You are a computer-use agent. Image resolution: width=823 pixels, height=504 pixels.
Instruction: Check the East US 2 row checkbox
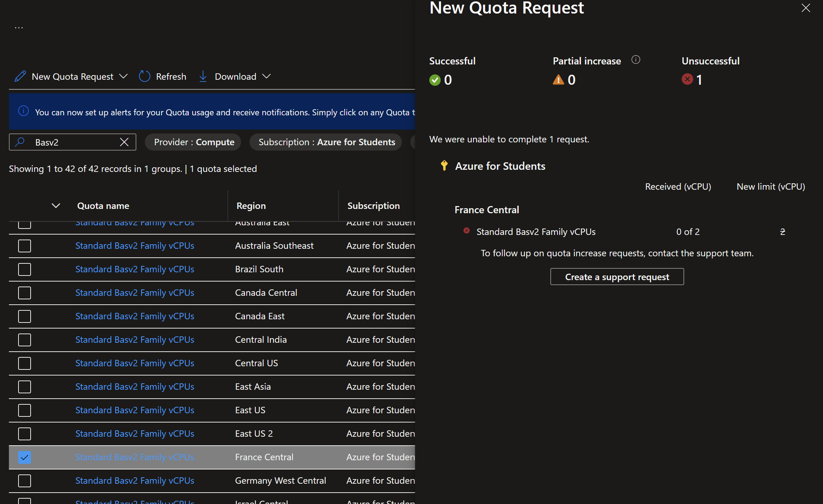tap(25, 434)
